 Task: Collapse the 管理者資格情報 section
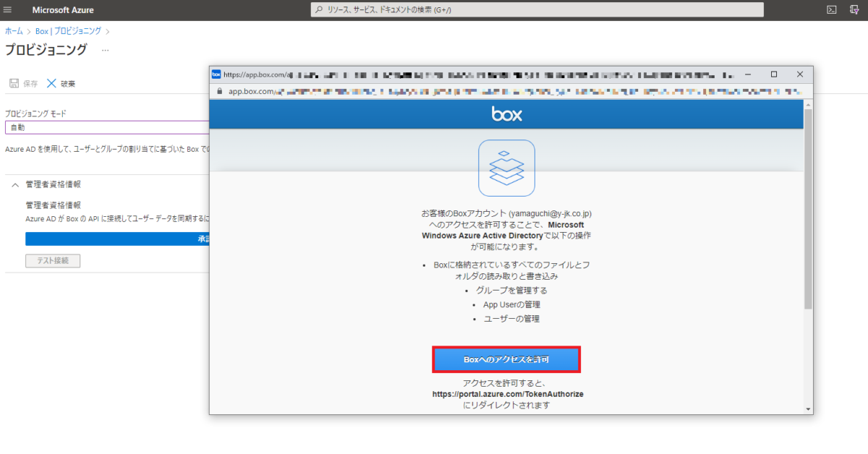click(14, 184)
